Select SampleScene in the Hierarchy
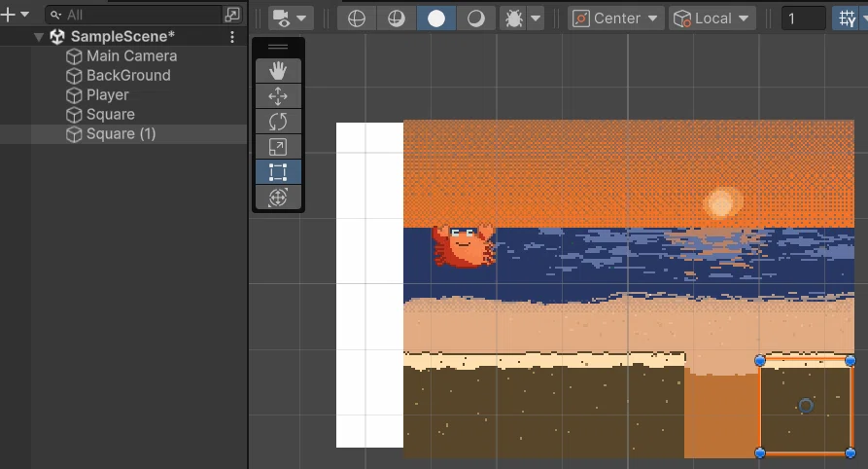 pos(122,37)
